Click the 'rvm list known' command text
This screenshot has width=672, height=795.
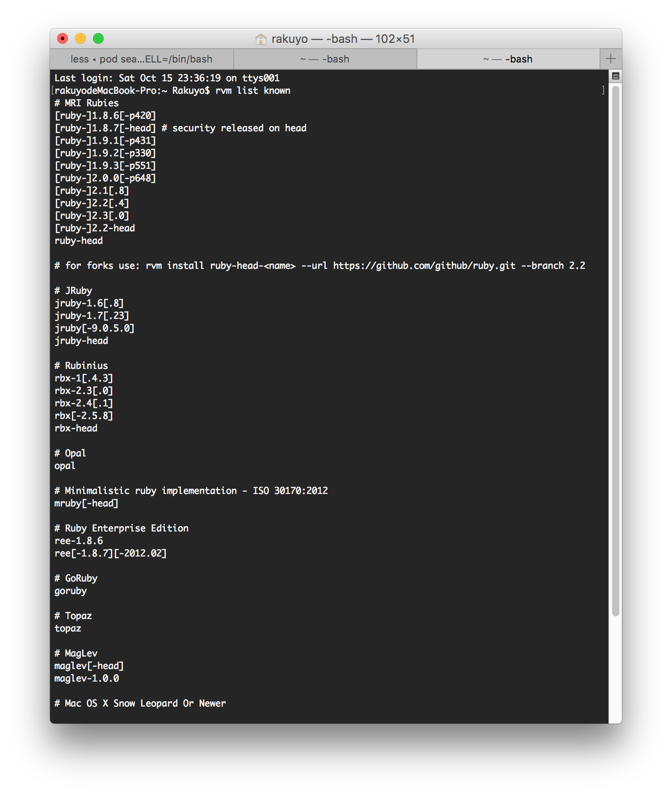tap(252, 91)
